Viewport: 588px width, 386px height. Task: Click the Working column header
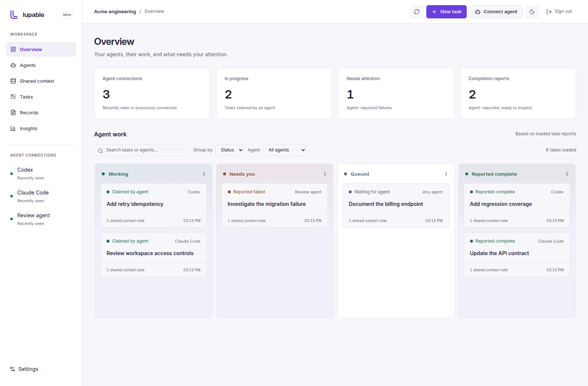click(154, 174)
